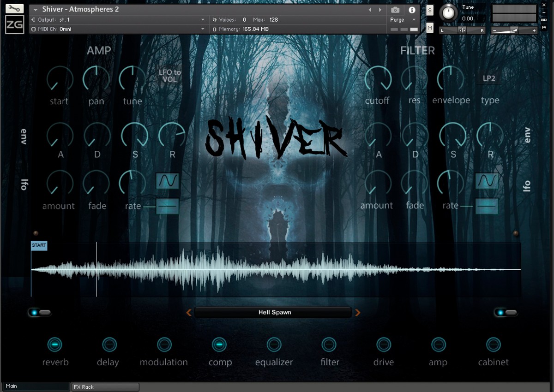
Task: Click the Max voices value 128
Action: pyautogui.click(x=273, y=20)
